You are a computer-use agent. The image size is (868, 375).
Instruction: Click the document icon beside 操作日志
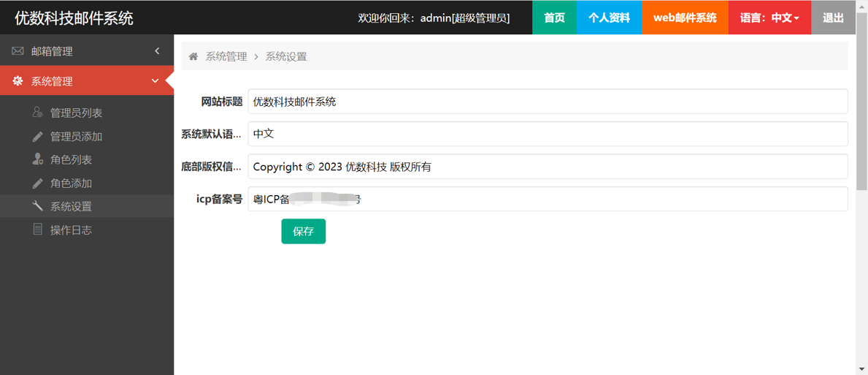(37, 230)
